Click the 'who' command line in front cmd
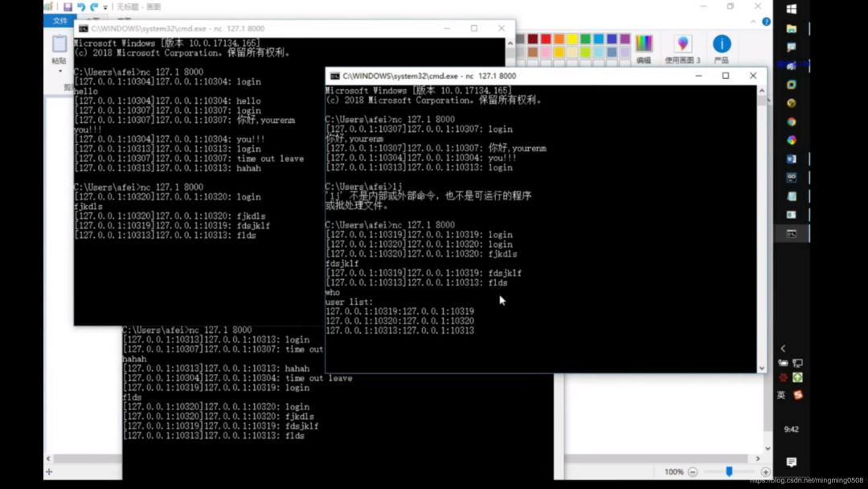868x489 pixels. point(333,293)
